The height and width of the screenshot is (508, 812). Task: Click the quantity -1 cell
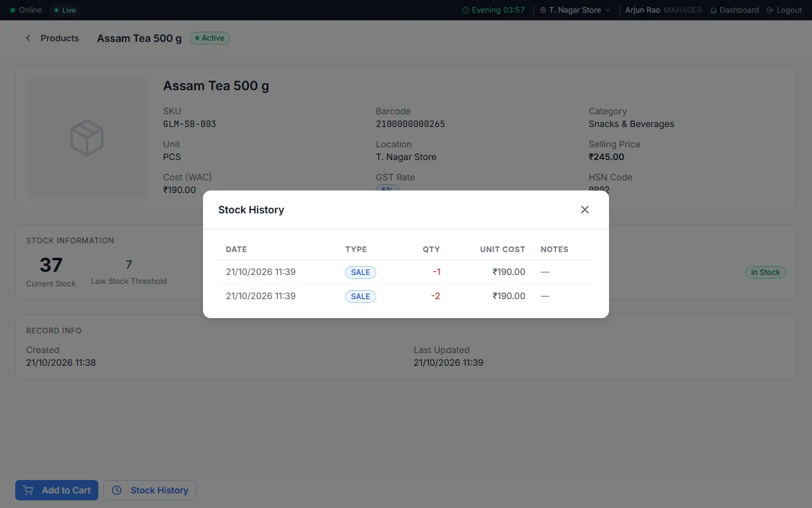[436, 272]
